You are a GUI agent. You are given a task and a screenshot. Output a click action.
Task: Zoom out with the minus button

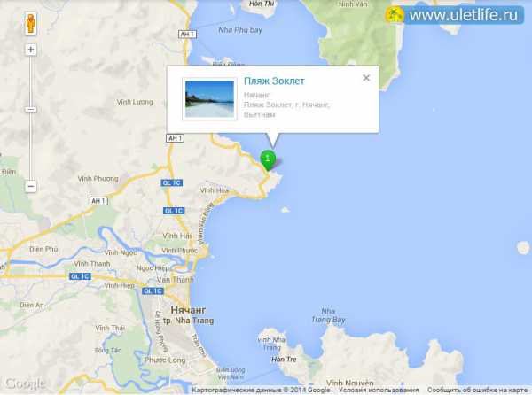point(31,186)
